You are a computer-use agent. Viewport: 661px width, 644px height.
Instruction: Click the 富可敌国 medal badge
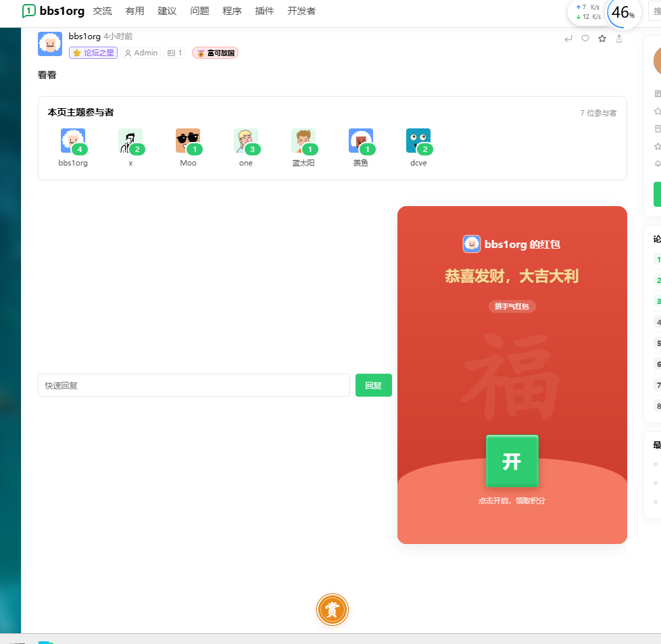(x=216, y=53)
